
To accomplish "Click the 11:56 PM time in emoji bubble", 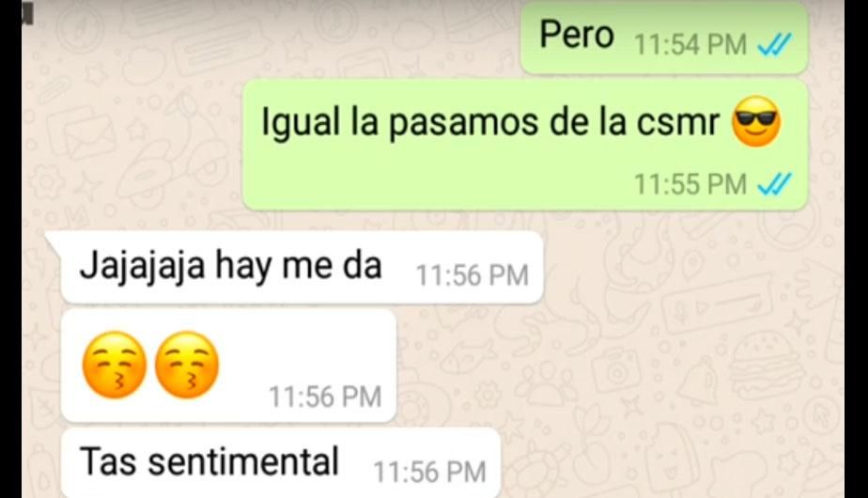I will click(325, 397).
